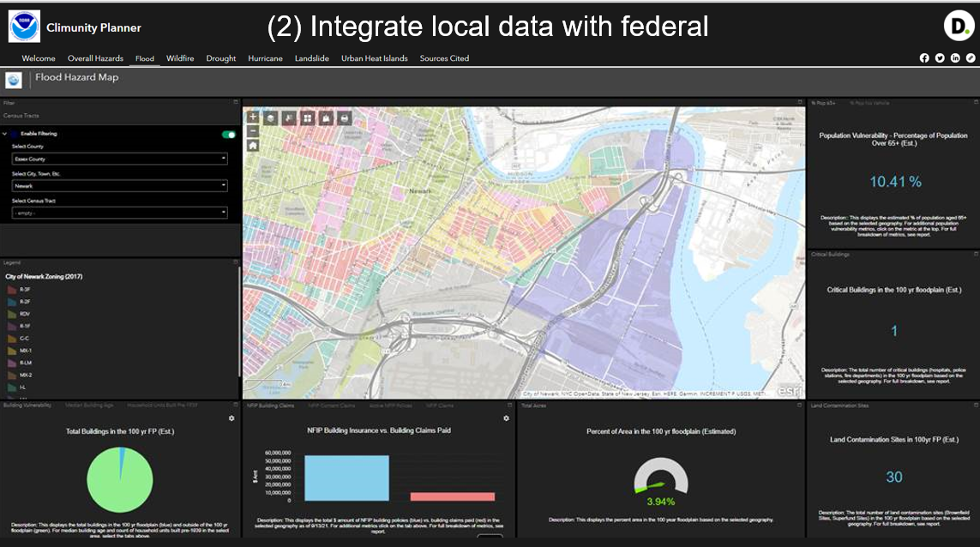Open the Select County dropdown
The height and width of the screenshot is (547, 980).
pos(119,159)
